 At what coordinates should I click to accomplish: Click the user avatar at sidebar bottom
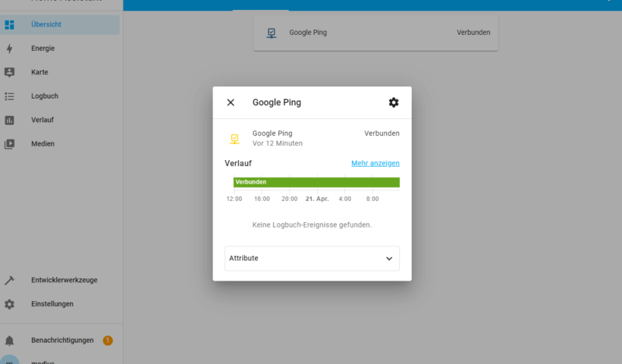tap(9, 360)
